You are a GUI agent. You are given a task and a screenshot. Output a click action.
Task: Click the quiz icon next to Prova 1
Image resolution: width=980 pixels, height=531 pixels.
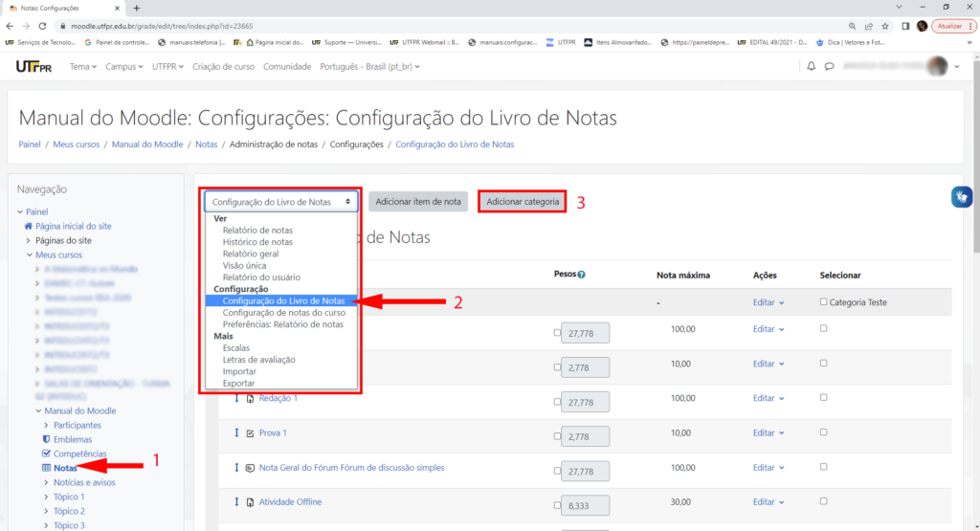(x=250, y=432)
